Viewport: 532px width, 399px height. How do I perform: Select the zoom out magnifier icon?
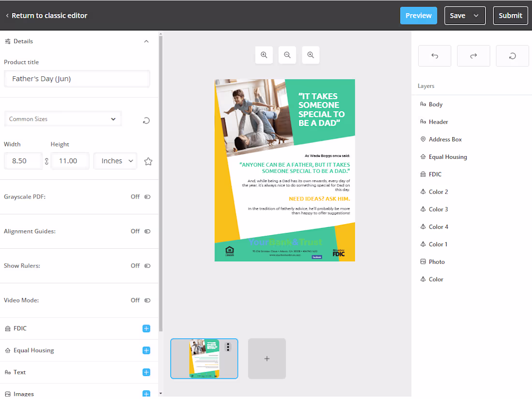287,55
